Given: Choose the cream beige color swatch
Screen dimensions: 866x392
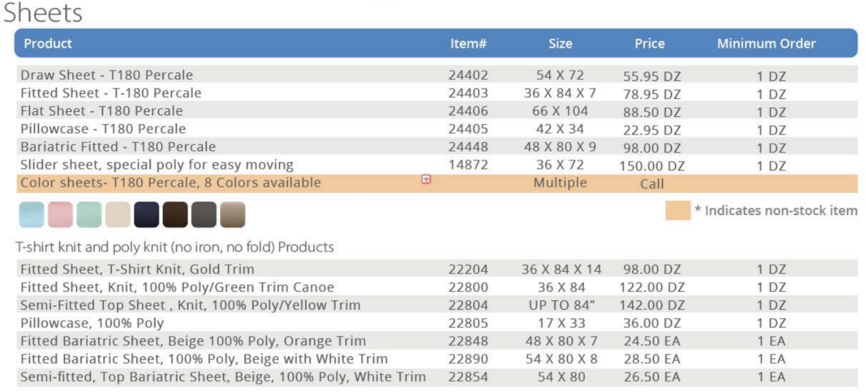Looking at the screenshot, I should [118, 215].
